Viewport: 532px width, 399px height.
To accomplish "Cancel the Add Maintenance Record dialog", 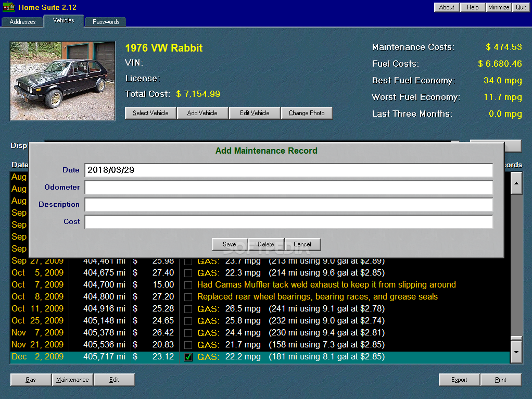I will [302, 244].
